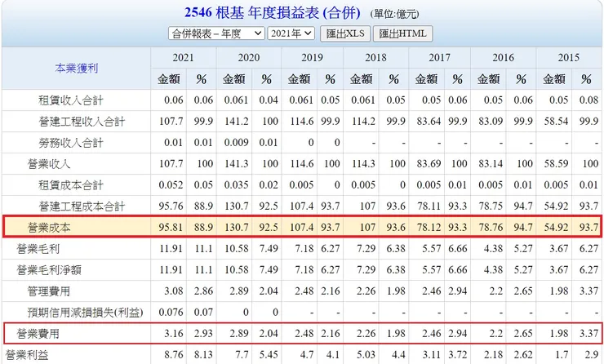604x364 pixels.
Task: Click the 2016 營業成本 amount 78.76
Action: point(491,227)
